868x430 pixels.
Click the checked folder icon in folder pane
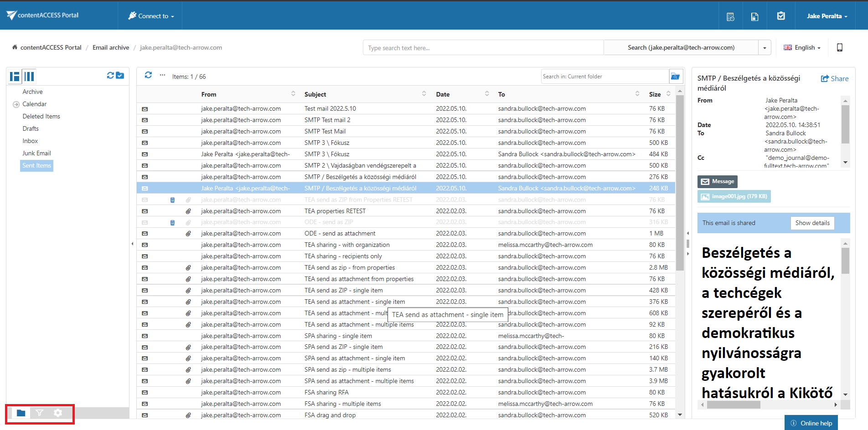pyautogui.click(x=120, y=76)
